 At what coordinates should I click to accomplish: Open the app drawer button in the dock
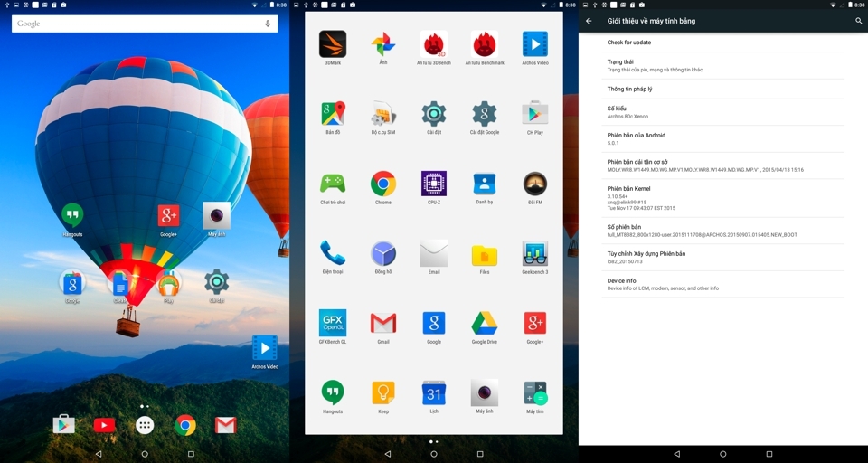click(x=145, y=425)
